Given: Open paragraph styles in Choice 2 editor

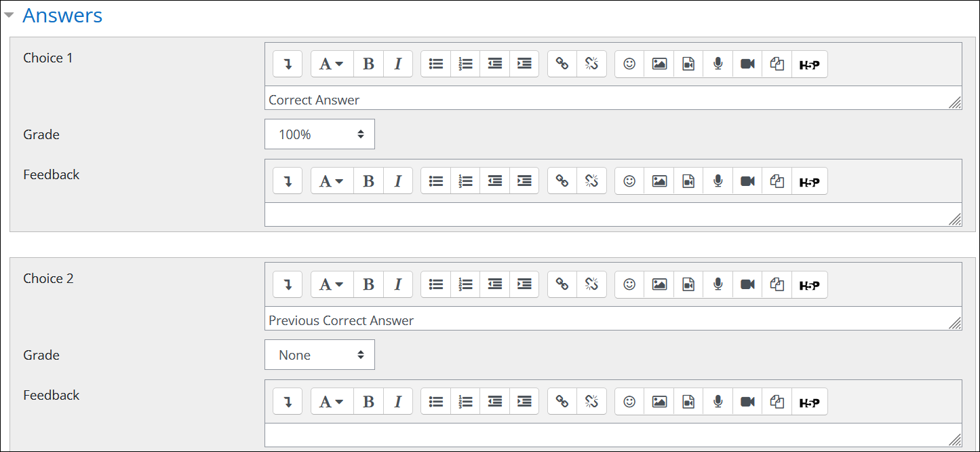Looking at the screenshot, I should tap(332, 284).
